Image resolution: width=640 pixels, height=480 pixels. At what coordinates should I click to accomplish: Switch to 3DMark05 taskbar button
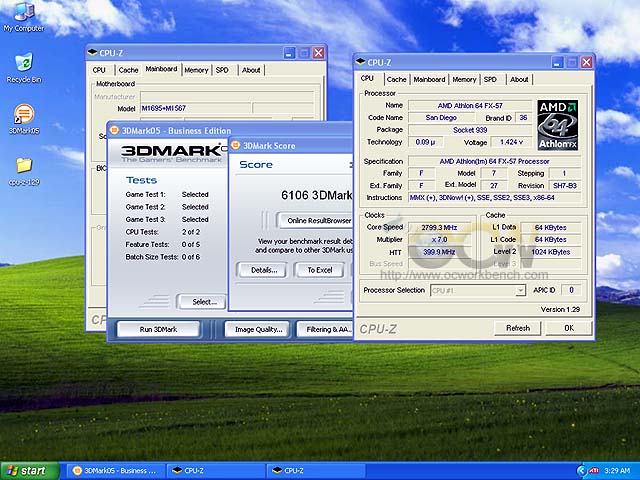116,471
